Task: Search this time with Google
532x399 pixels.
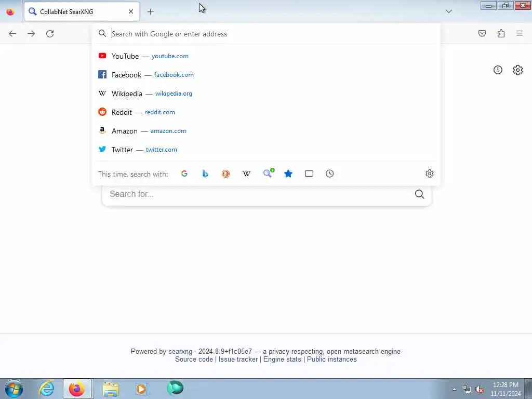Action: (x=184, y=174)
